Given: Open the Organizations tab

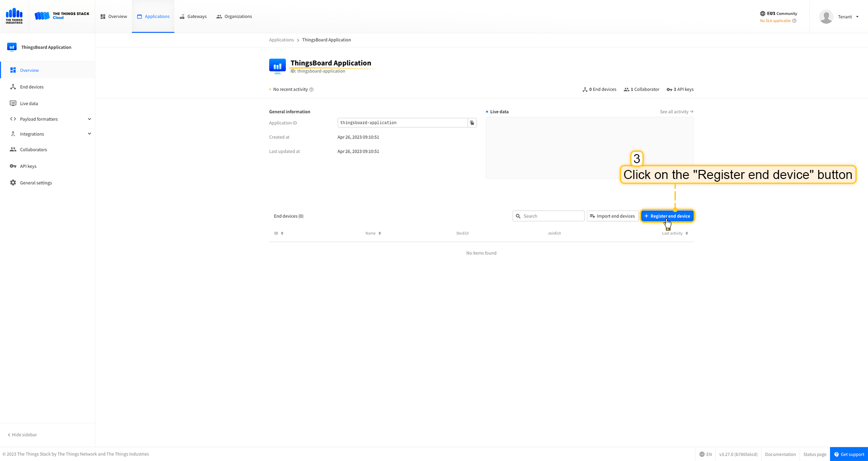Looking at the screenshot, I should click(x=234, y=17).
